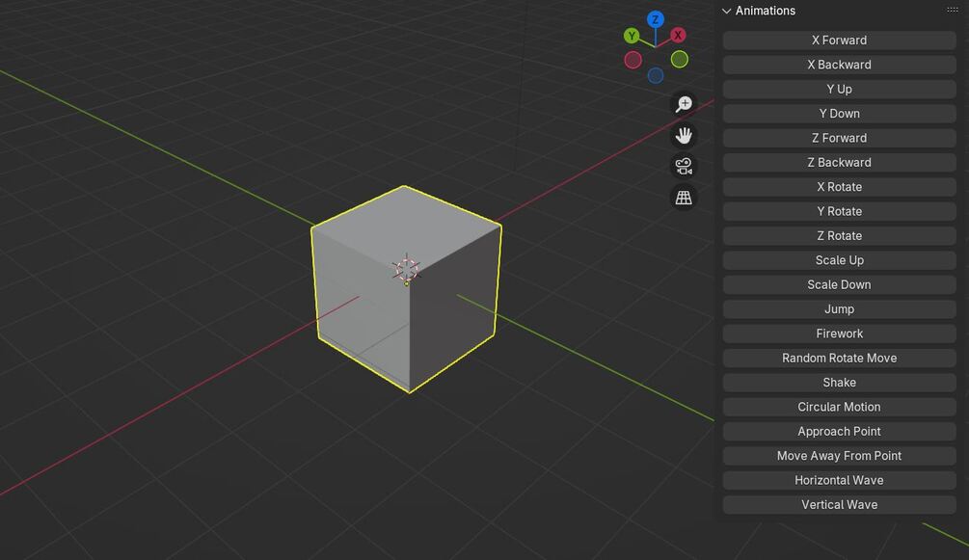The width and height of the screenshot is (969, 560).
Task: Click the zoom view magnifier icon
Action: tap(684, 104)
